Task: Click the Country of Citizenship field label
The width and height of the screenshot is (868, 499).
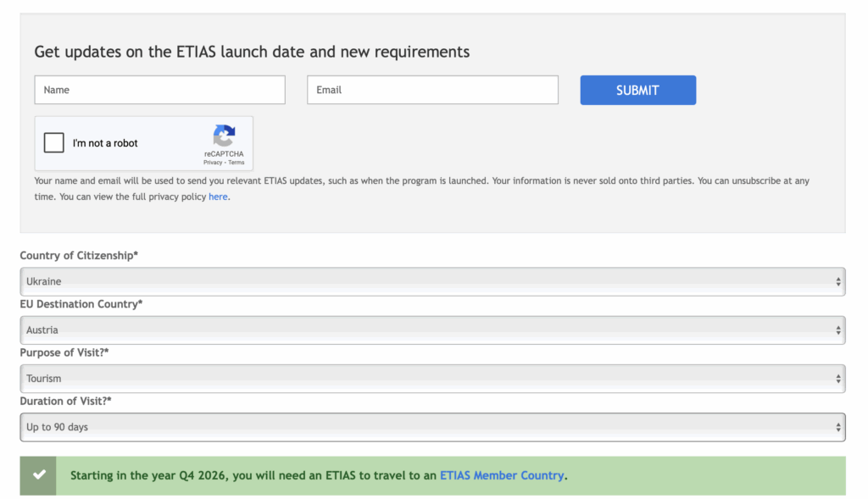Action: [79, 256]
